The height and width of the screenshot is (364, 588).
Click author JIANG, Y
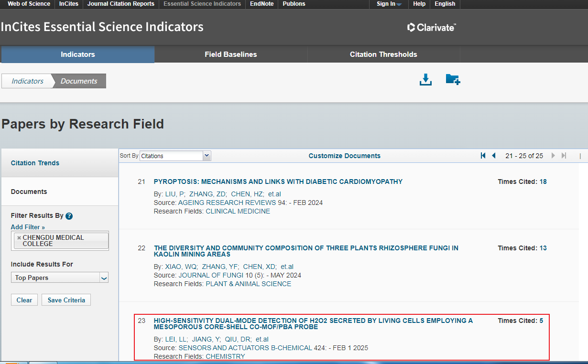click(207, 339)
